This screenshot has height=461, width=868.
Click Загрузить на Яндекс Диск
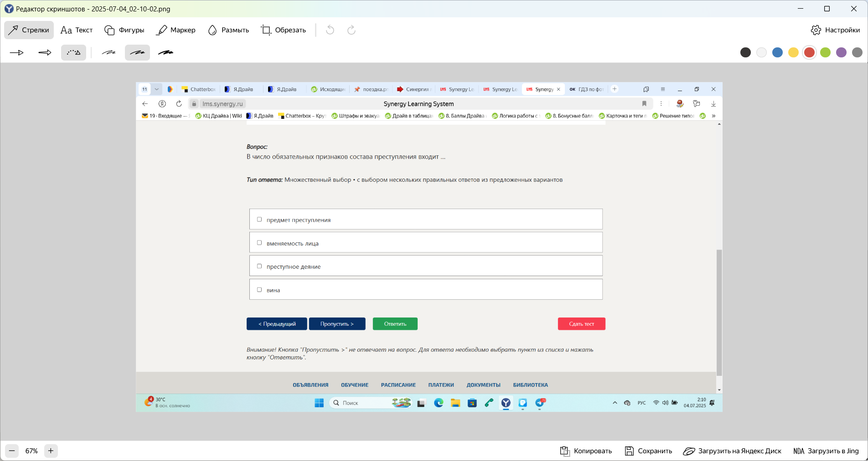732,451
